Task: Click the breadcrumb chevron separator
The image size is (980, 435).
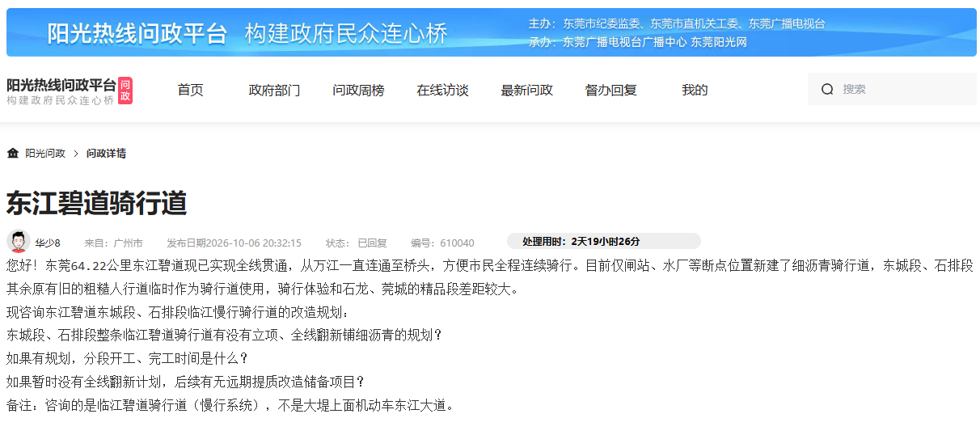Action: (75, 153)
